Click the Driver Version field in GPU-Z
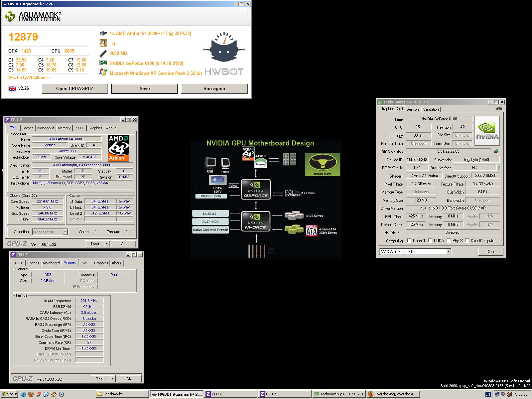532x399 pixels. [453, 208]
